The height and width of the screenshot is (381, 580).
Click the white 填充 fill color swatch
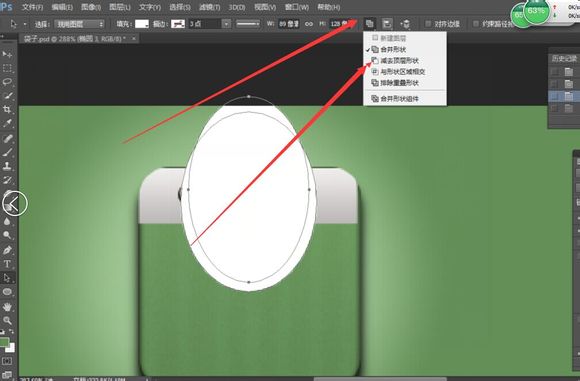pos(142,24)
